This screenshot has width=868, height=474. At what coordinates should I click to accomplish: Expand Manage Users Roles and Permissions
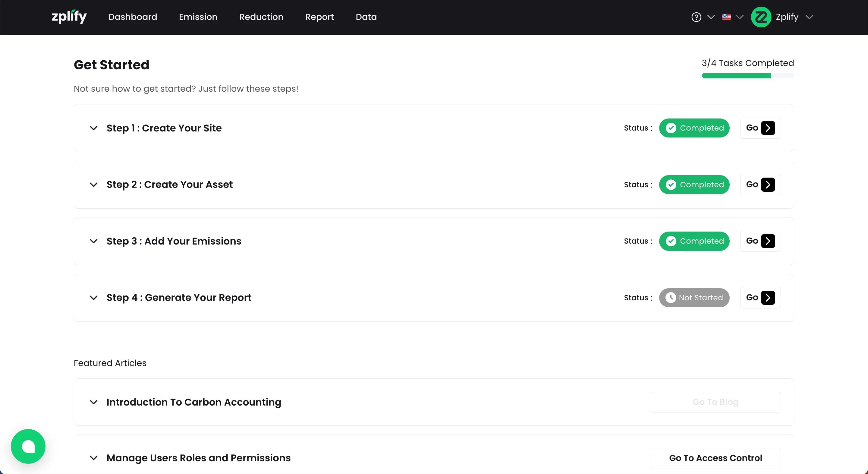94,458
